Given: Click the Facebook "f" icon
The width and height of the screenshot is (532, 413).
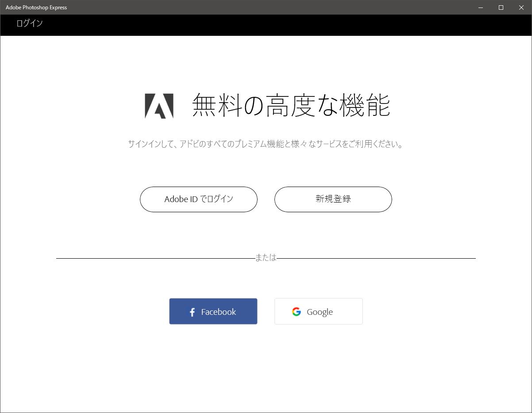Looking at the screenshot, I should pos(192,312).
